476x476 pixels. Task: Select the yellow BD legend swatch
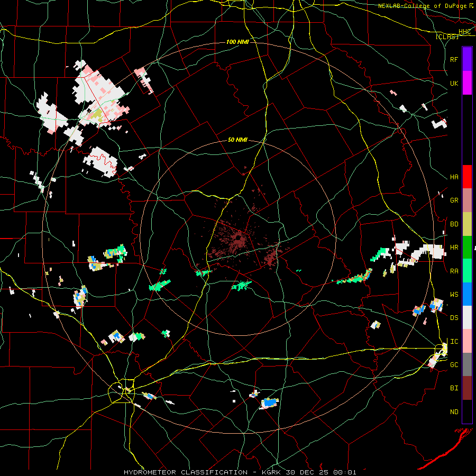pyautogui.click(x=467, y=224)
